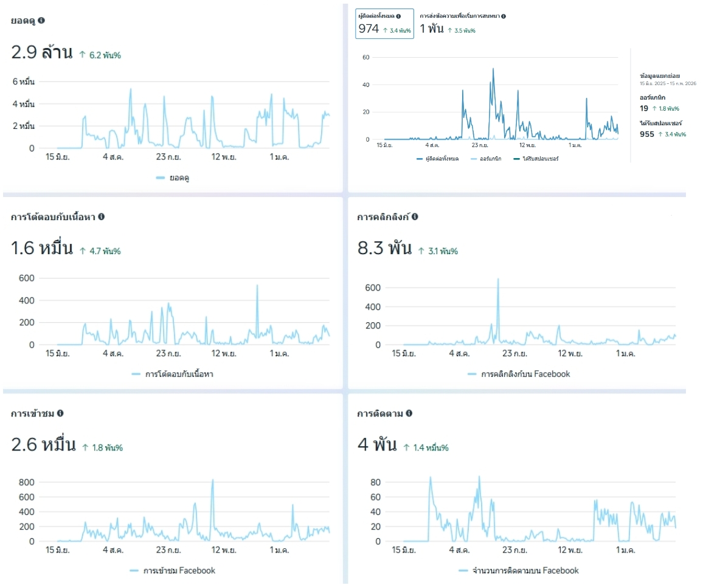The width and height of the screenshot is (703, 588).
Task: Open info tooltip for การคลิกลิงก์
Action: 415,216
